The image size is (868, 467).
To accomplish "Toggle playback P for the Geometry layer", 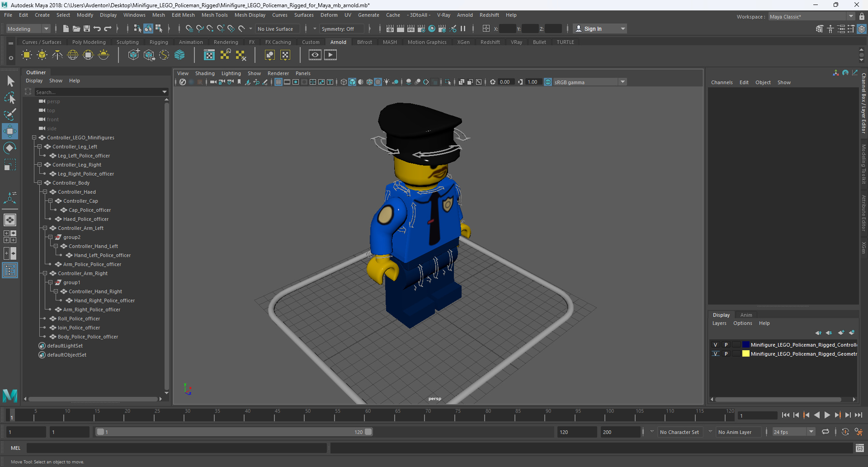I will (x=726, y=354).
